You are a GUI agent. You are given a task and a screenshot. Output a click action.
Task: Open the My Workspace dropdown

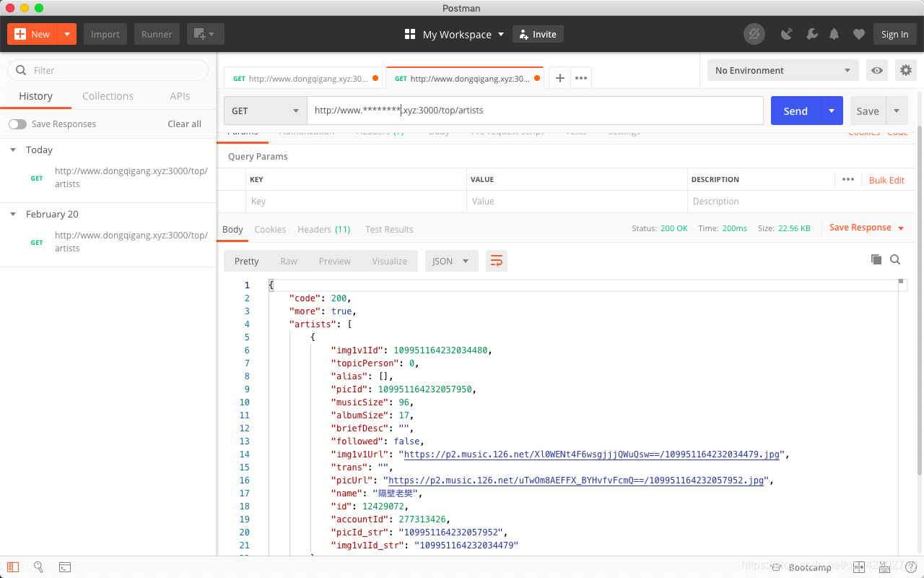pos(454,34)
